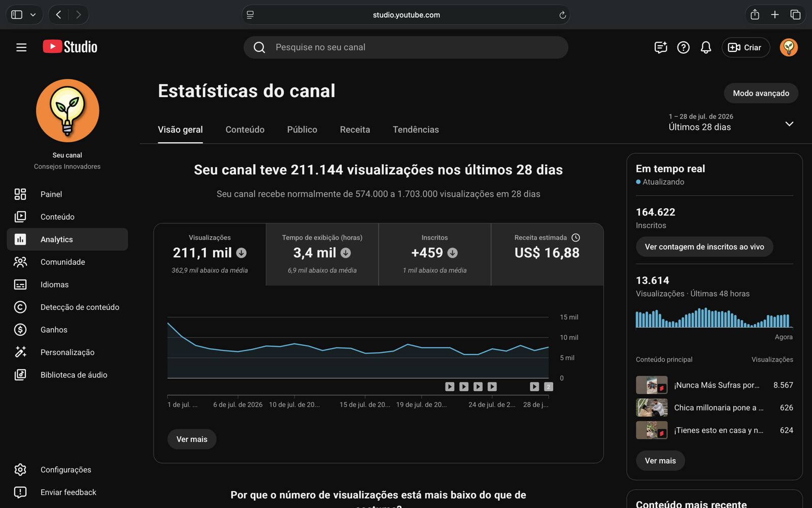Open a new Safari tab
Screen dimensions: 812x508
774,15
